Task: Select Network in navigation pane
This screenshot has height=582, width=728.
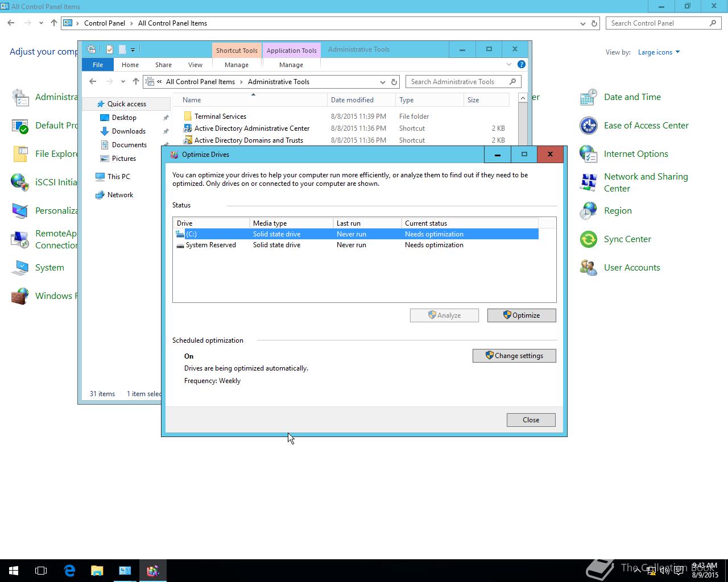Action: [x=120, y=195]
